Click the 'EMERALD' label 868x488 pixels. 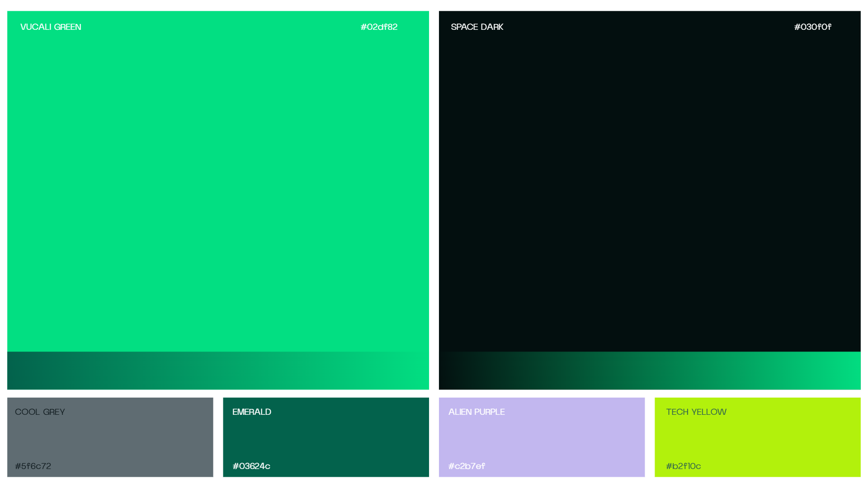coord(252,412)
